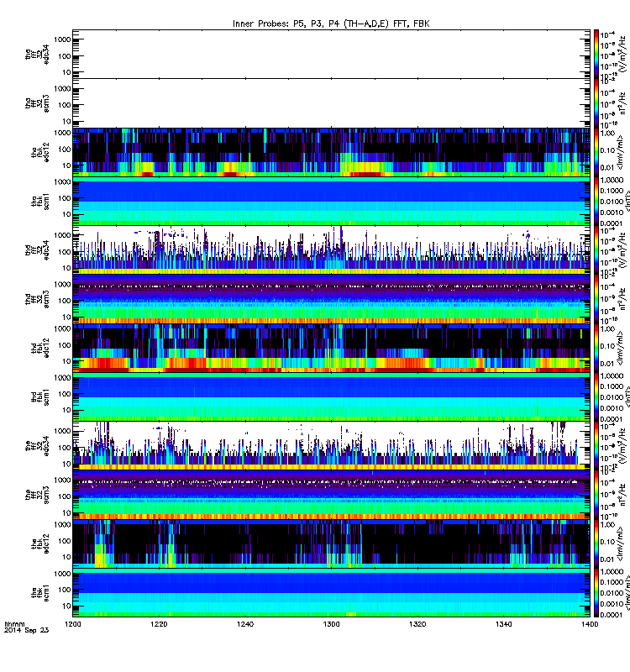Click inside the the fbk scm1 spectrogram

[331, 593]
